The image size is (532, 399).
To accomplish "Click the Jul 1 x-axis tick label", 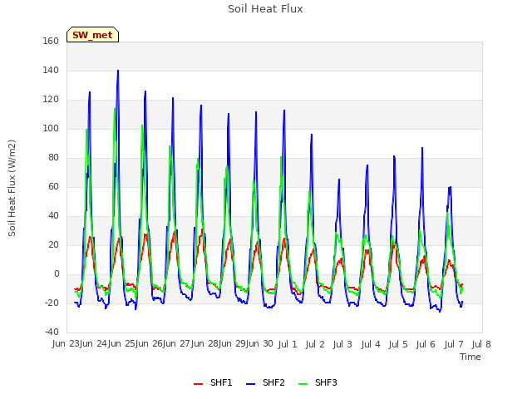I will 288,344.
